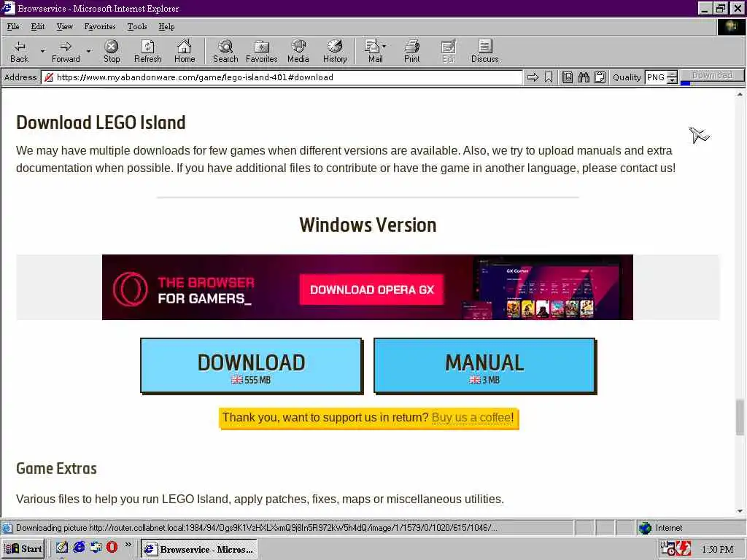Click the Browservice taskbar window button
Viewport: 747px width, 560px height.
(199, 548)
